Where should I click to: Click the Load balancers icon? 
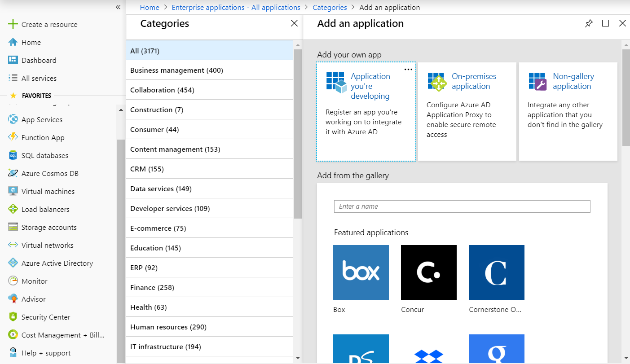[x=13, y=209]
